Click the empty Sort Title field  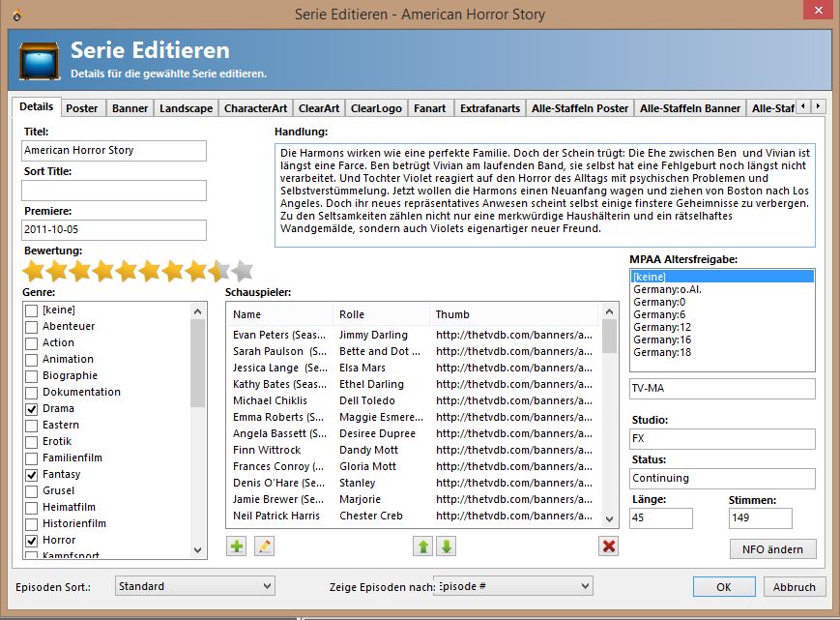pos(114,191)
